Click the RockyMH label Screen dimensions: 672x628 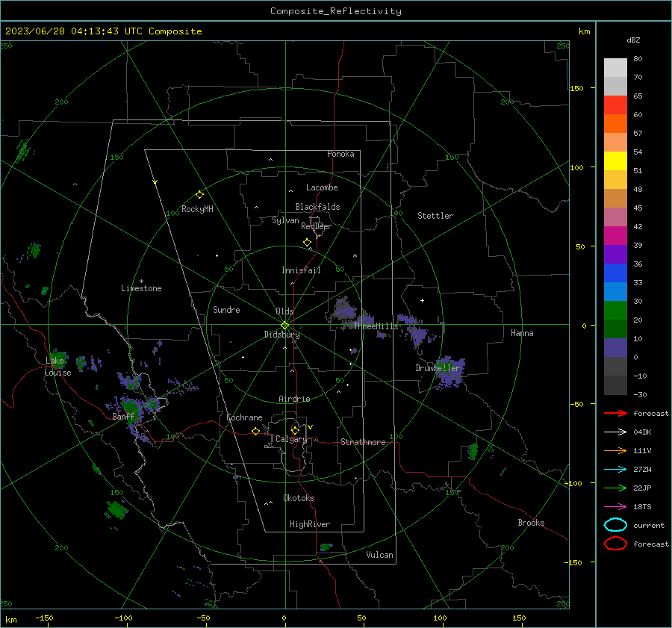point(197,209)
